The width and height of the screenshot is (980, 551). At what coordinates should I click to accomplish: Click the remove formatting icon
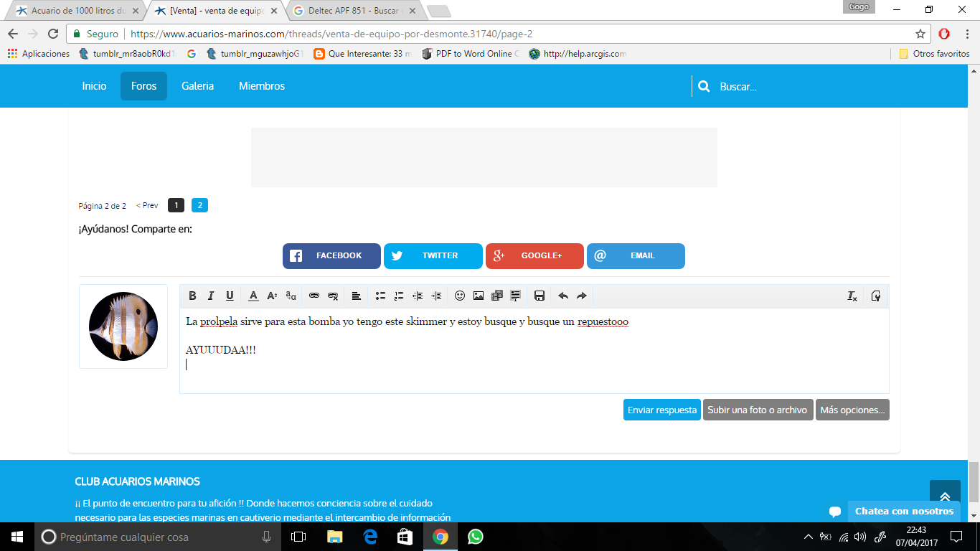pos(852,296)
